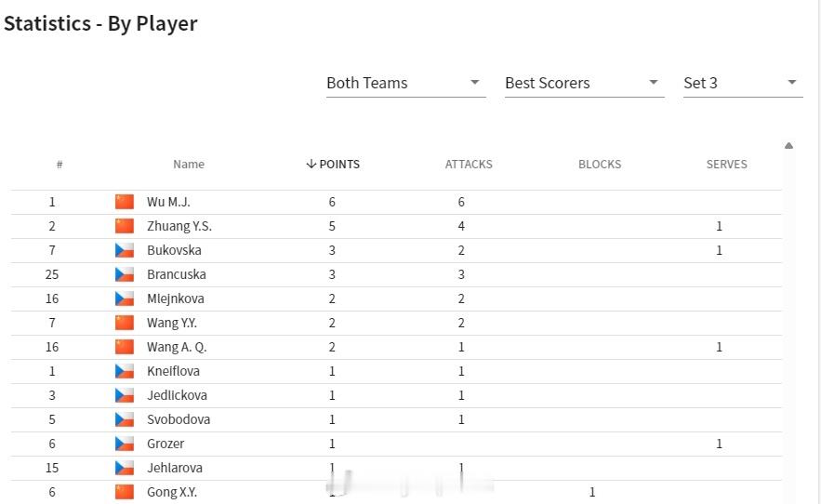Click the scrollbar up arrow
This screenshot has width=821, height=504.
(x=788, y=146)
